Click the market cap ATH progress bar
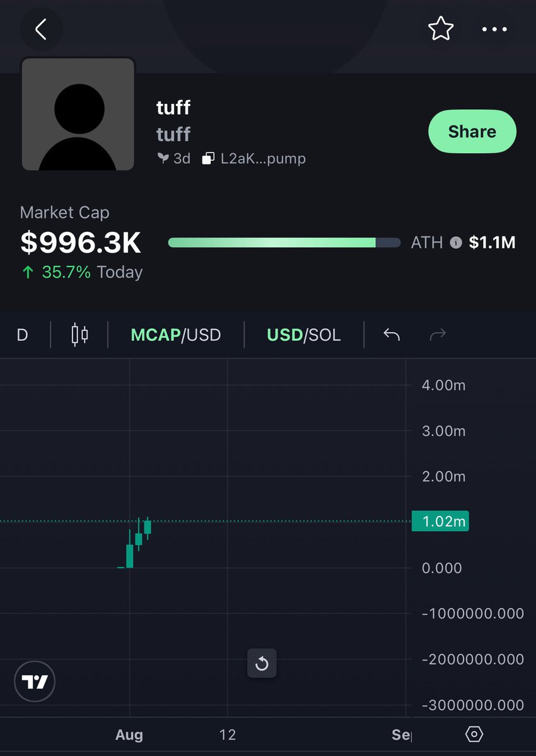This screenshot has height=756, width=536. tap(284, 243)
